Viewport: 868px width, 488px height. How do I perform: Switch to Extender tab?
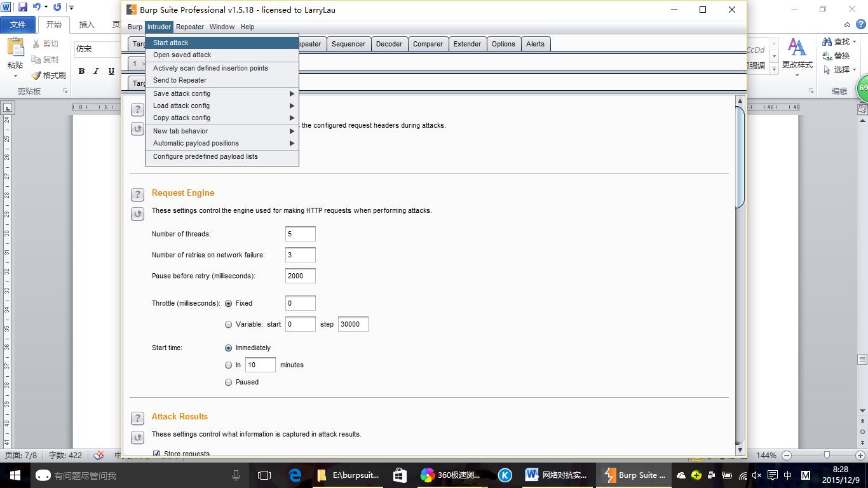point(467,44)
